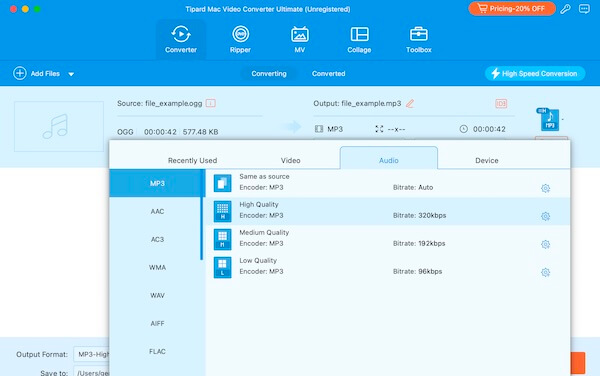Click Add Files plus button

click(x=20, y=73)
